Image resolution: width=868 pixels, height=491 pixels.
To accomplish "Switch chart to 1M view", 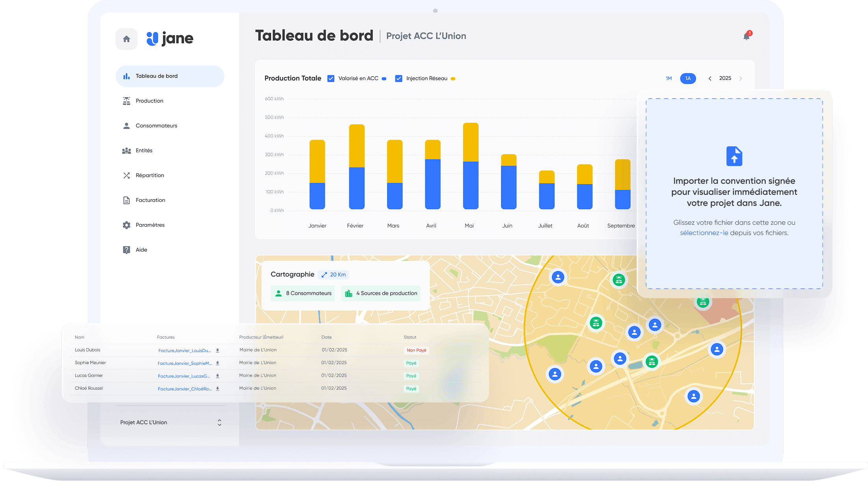I will click(x=669, y=78).
